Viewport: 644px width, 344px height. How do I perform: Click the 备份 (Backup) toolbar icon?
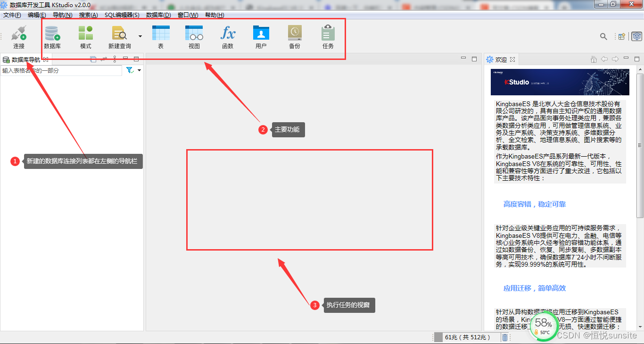pyautogui.click(x=295, y=34)
